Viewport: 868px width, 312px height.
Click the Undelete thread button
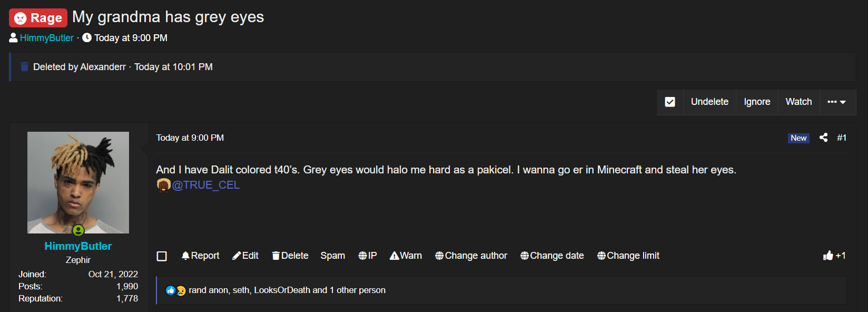click(709, 102)
